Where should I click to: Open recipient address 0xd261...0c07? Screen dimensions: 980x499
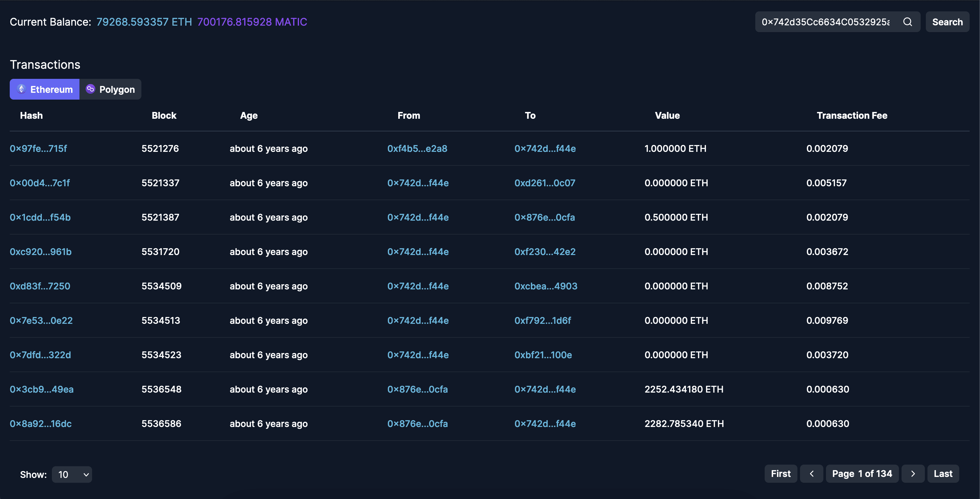pos(544,183)
